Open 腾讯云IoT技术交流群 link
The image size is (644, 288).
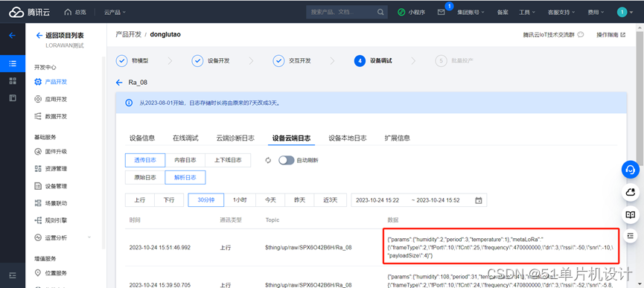553,35
